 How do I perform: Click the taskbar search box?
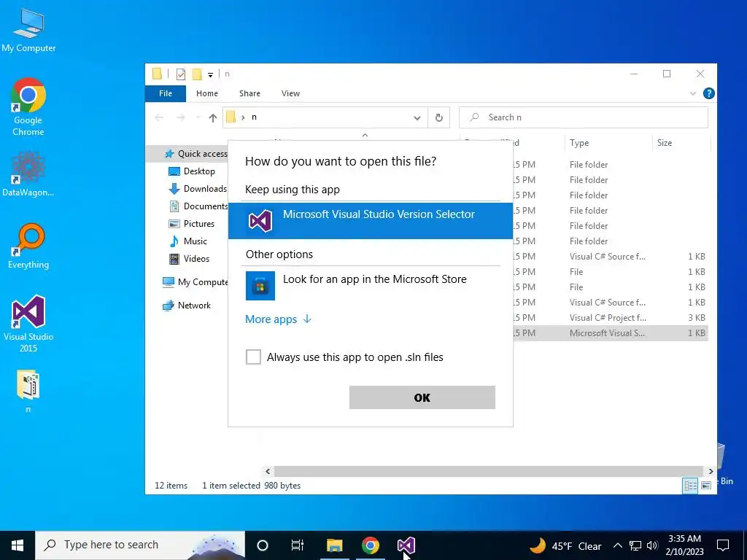[140, 545]
